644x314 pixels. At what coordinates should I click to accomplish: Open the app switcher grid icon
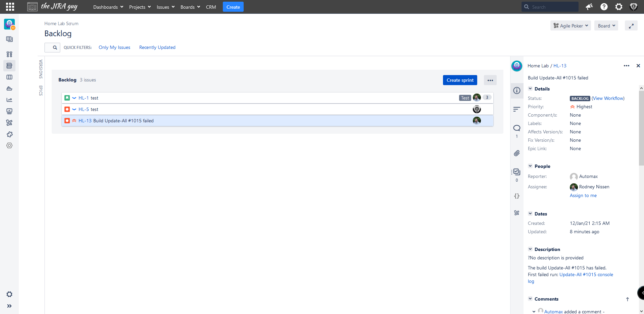10,7
